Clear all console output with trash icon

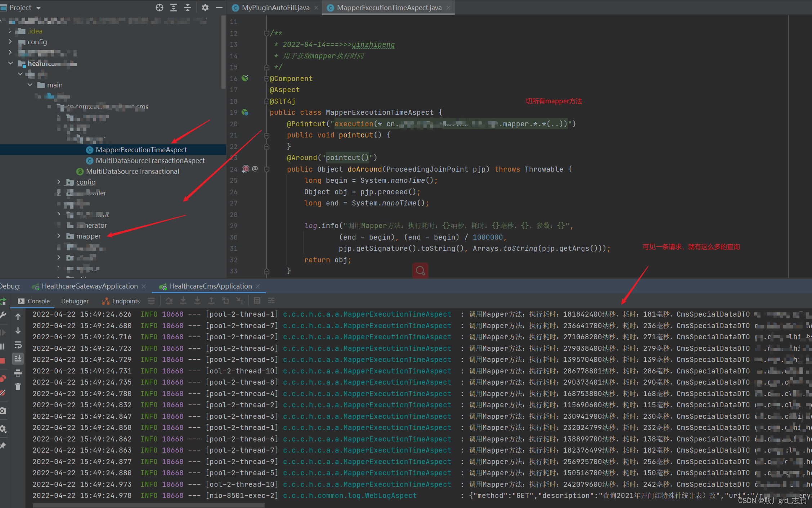pyautogui.click(x=18, y=387)
